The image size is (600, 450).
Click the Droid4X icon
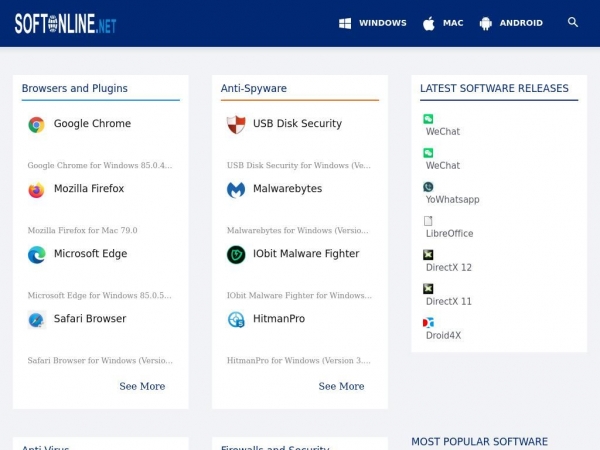[x=428, y=323]
